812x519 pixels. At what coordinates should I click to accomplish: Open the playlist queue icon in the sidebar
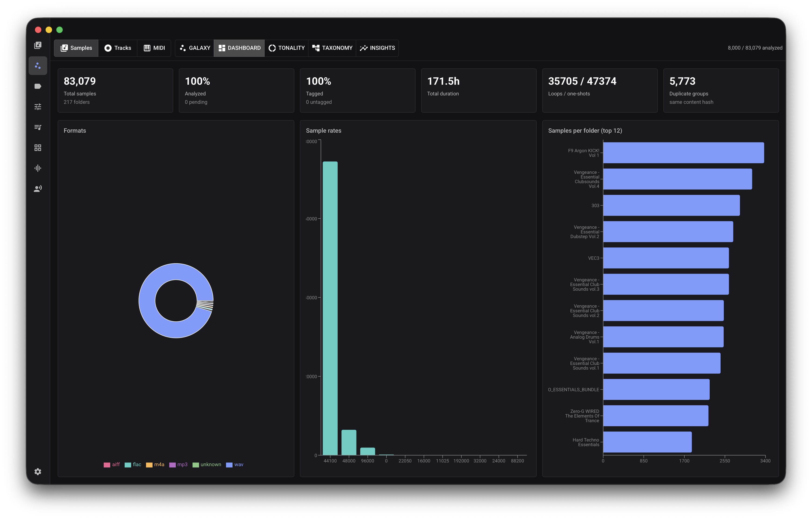click(38, 127)
